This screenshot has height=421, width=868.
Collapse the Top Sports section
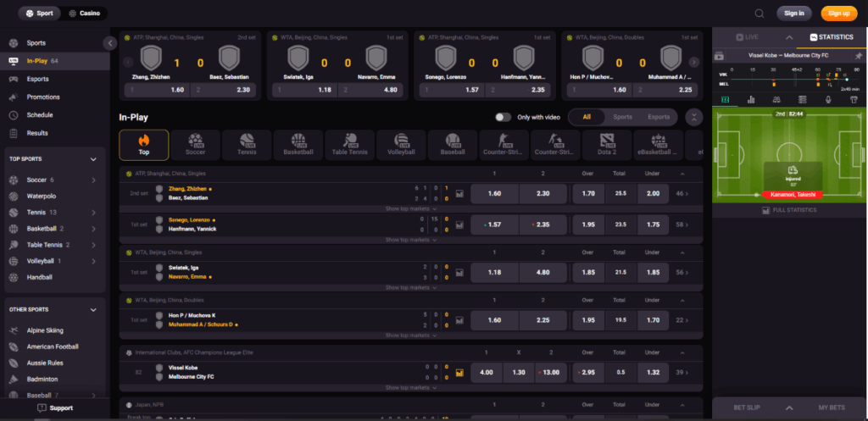coord(93,158)
